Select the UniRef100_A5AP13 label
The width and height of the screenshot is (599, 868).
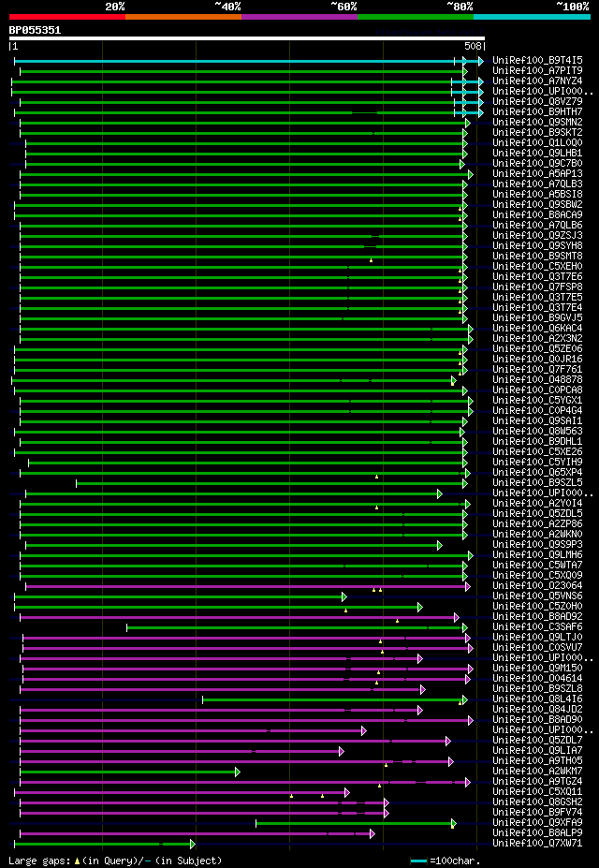(537, 174)
